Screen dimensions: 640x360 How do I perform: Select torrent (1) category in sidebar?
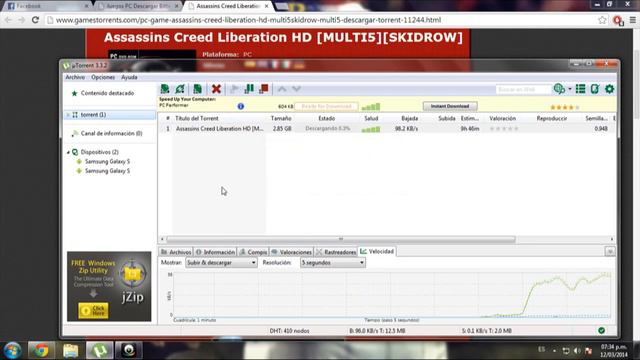tap(110, 115)
